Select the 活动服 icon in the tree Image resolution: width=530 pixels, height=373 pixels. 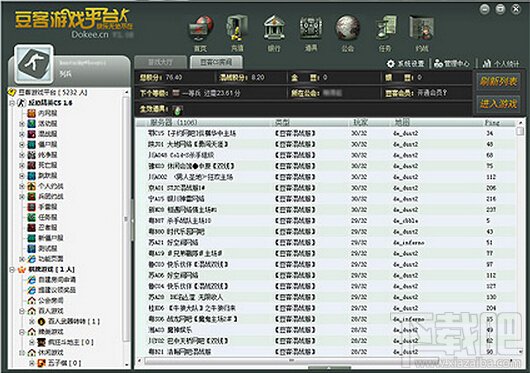pos(31,124)
